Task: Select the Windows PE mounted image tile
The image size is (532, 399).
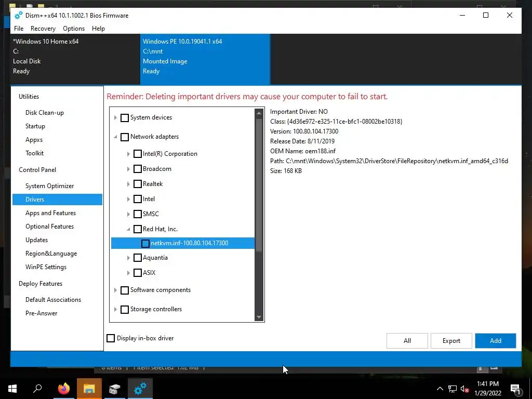Action: pos(205,59)
